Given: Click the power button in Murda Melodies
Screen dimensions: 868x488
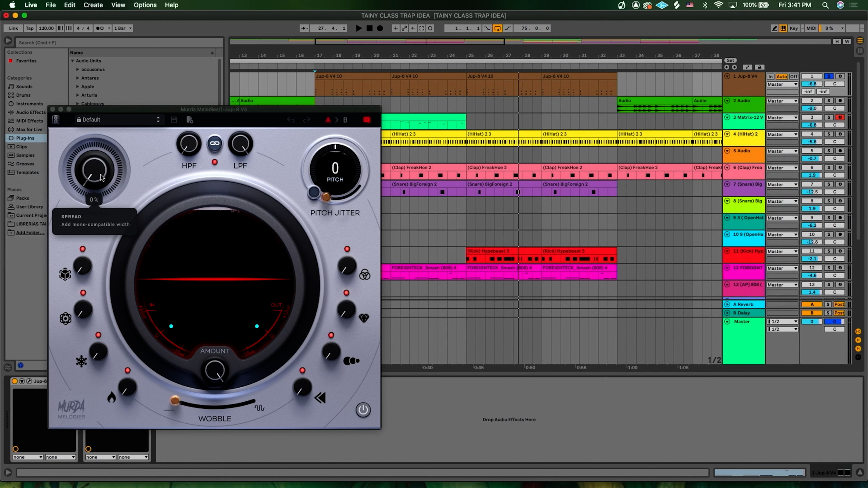Looking at the screenshot, I should 363,410.
